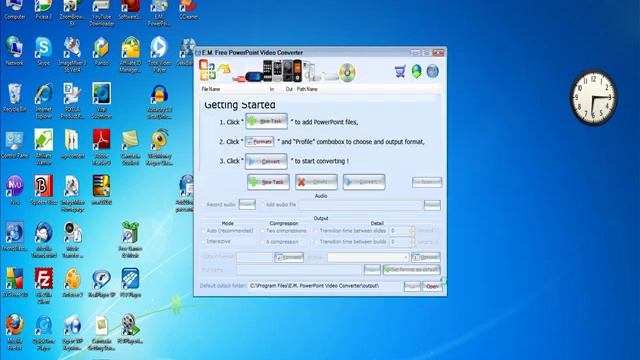
Task: Select the DVD disc output icon
Action: coord(347,73)
